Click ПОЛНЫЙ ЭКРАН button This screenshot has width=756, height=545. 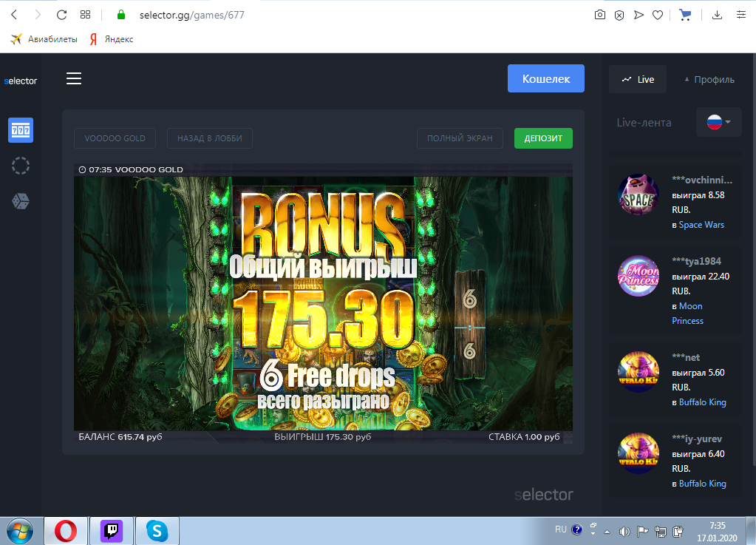click(460, 138)
